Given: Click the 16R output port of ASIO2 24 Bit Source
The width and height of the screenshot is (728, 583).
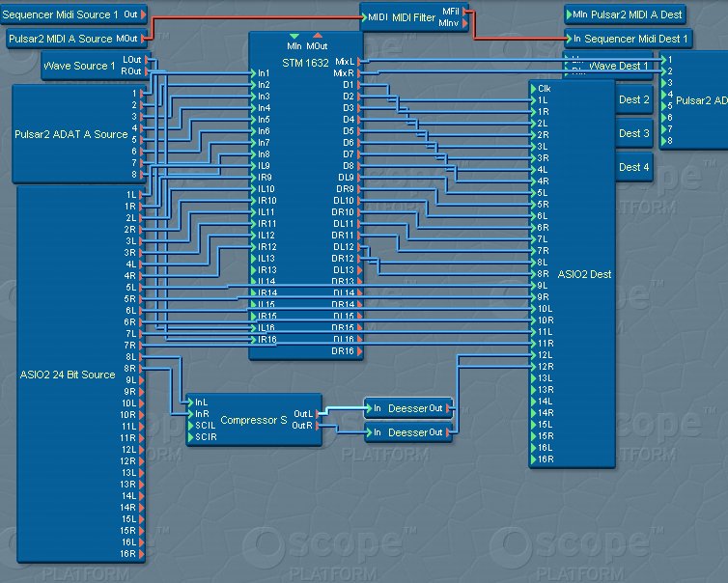Looking at the screenshot, I should pyautogui.click(x=141, y=554).
